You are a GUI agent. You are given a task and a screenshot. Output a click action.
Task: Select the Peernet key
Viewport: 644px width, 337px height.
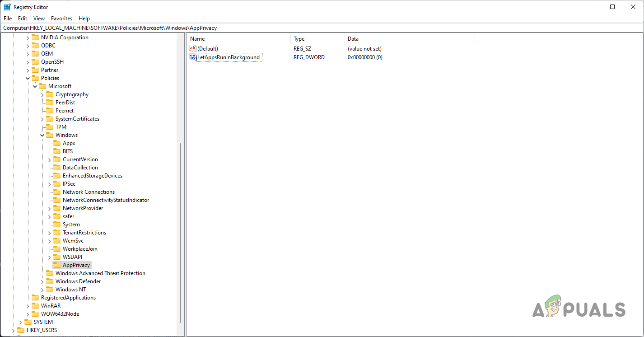point(65,111)
